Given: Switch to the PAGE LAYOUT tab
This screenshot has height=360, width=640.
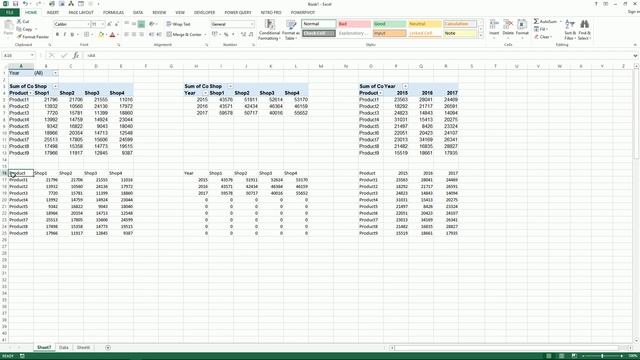Looking at the screenshot, I should [x=81, y=12].
